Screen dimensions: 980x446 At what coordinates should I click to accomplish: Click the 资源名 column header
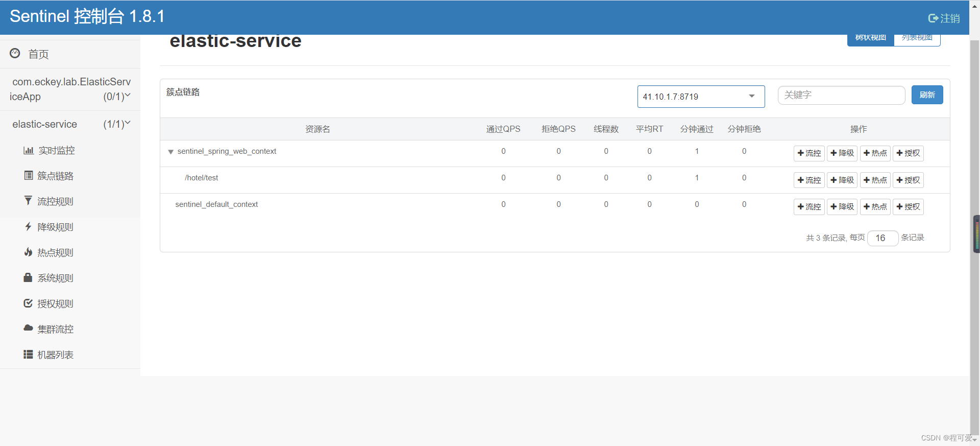pyautogui.click(x=317, y=129)
